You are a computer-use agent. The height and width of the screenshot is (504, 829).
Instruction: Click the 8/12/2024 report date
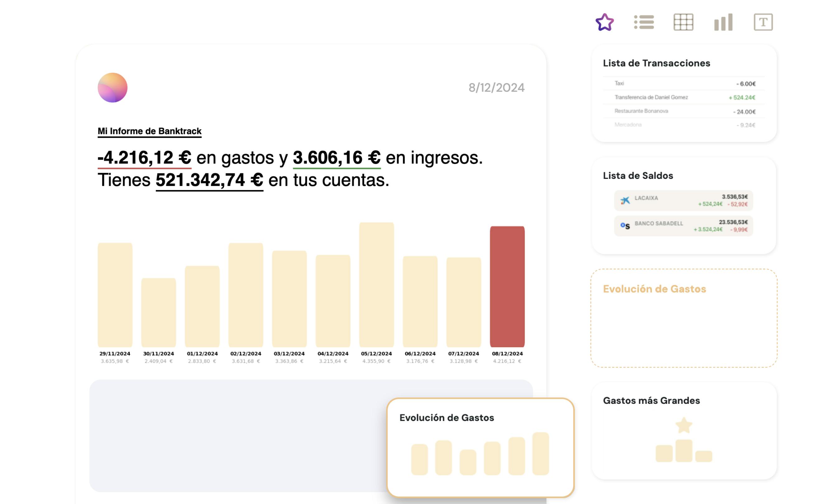(x=496, y=88)
